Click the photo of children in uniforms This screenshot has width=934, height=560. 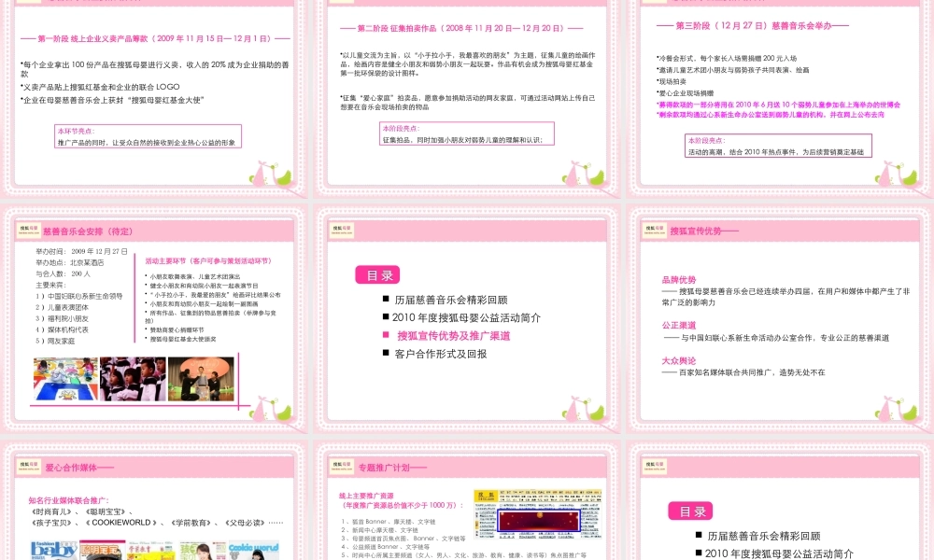tap(133, 379)
